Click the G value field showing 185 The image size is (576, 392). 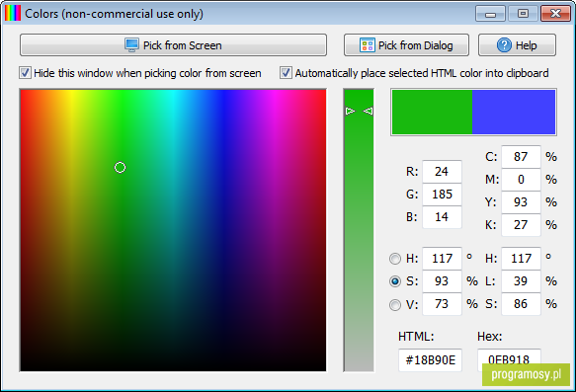pyautogui.click(x=442, y=195)
